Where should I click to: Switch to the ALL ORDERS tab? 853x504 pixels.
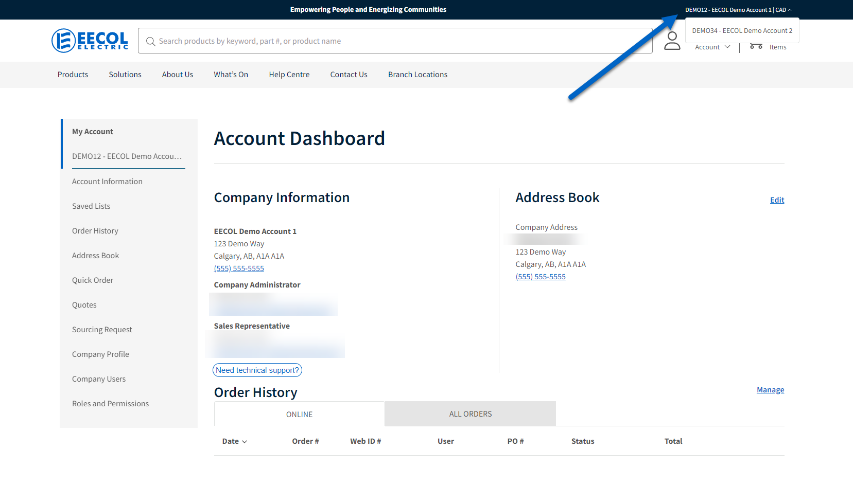click(471, 414)
